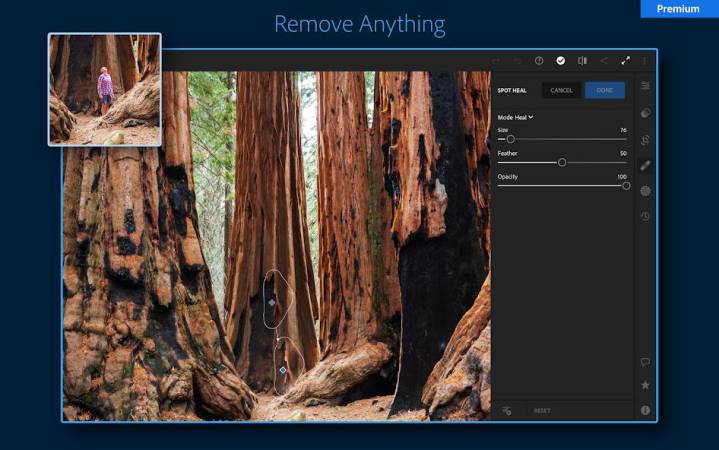Select the Masking circle tool
This screenshot has height=450, width=719.
645,190
